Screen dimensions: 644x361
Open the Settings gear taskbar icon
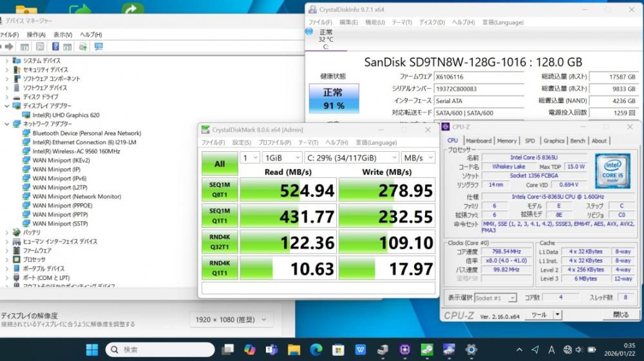pos(471,349)
